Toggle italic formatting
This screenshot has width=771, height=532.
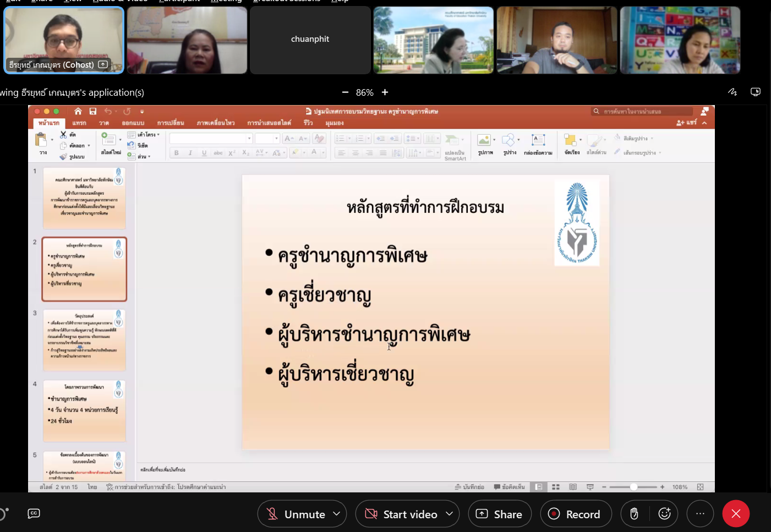(x=190, y=153)
